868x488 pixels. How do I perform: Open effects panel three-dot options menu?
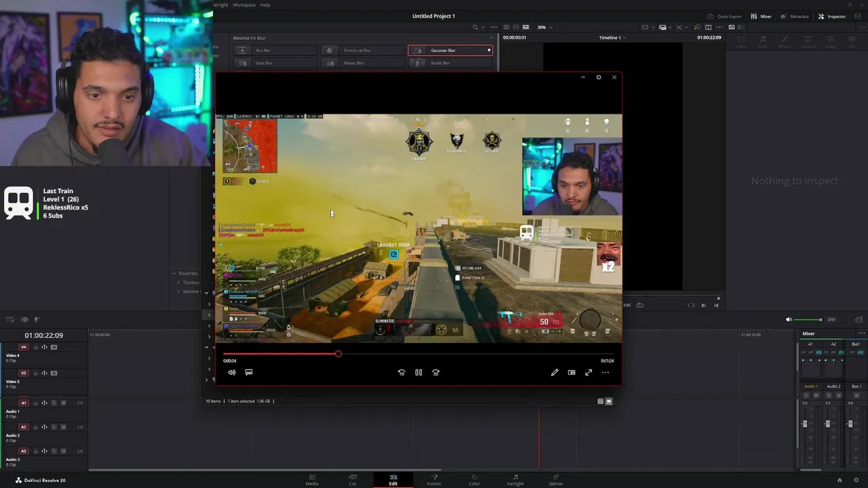[x=494, y=27]
